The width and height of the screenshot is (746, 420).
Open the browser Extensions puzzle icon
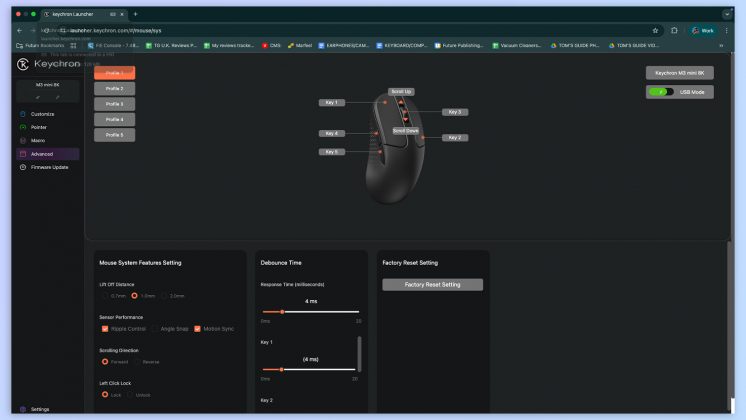674,30
